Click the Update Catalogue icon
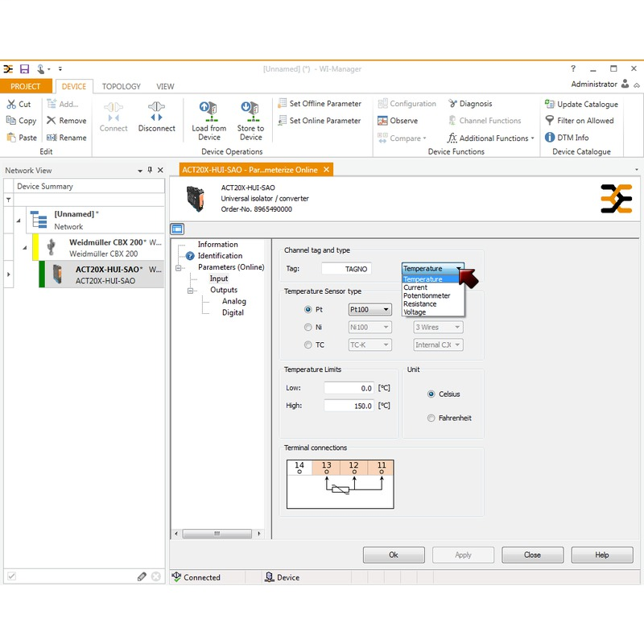Viewport: 644px width, 644px height. coord(550,104)
